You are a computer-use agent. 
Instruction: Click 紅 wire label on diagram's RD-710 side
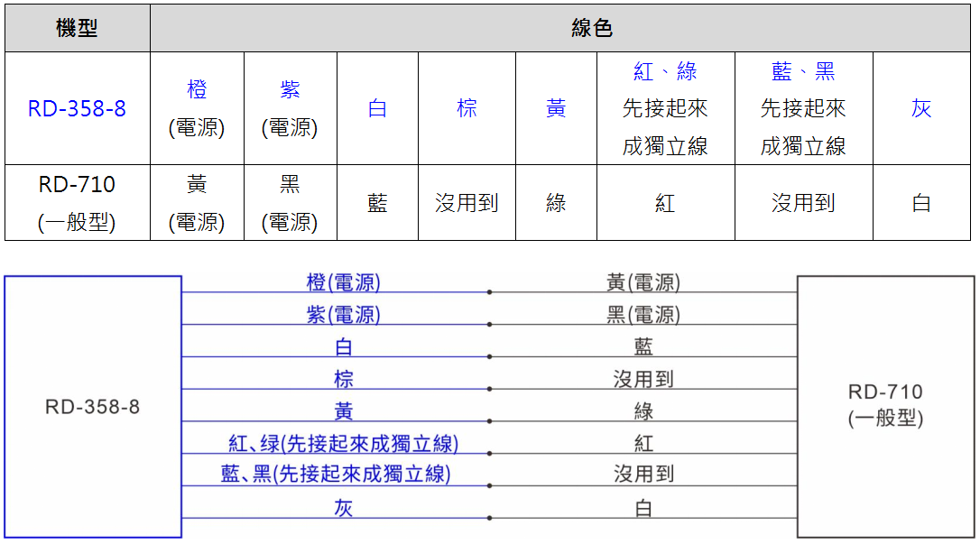coord(643,444)
